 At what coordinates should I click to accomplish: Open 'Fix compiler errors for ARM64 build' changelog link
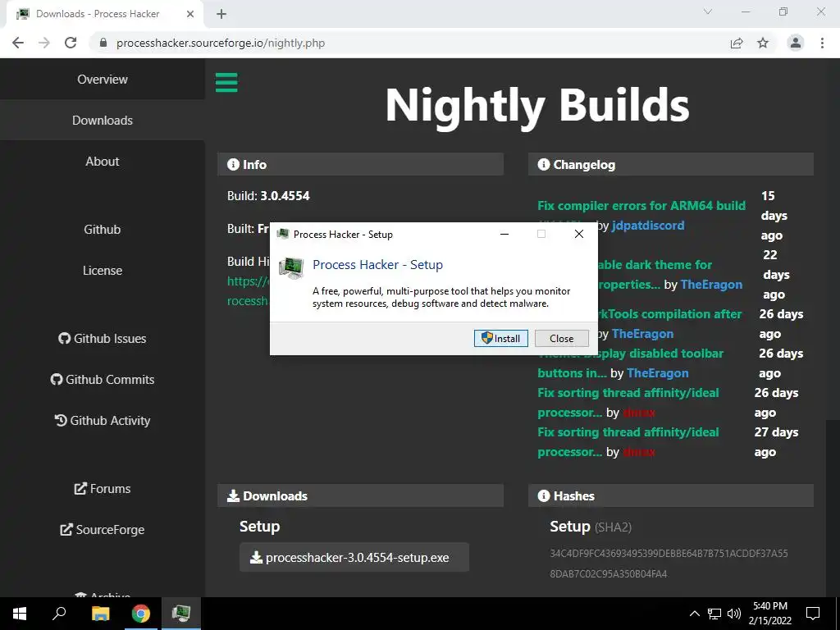(641, 206)
